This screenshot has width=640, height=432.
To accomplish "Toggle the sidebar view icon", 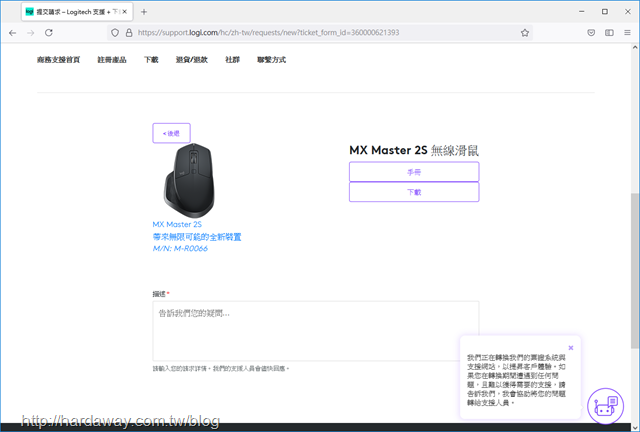I will [609, 33].
